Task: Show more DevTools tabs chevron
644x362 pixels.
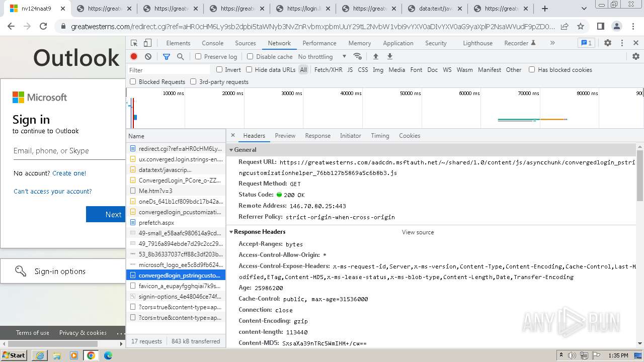Action: [x=552, y=43]
